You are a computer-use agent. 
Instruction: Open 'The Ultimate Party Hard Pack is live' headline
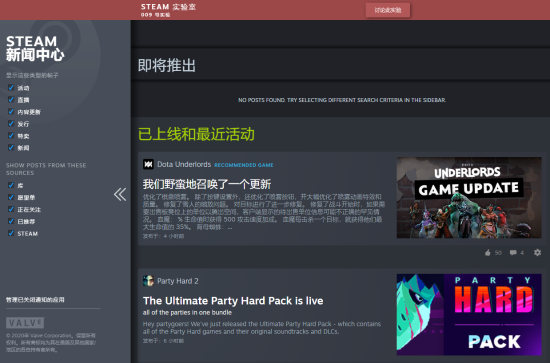pos(233,301)
